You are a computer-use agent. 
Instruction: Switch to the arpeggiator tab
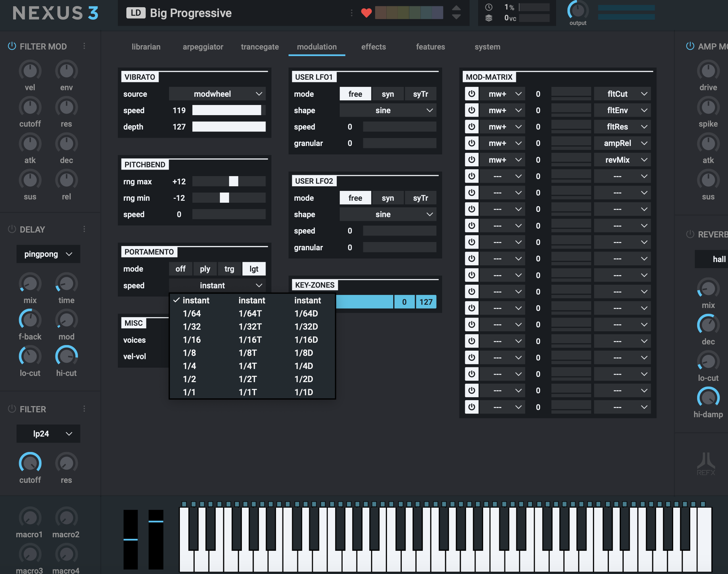pyautogui.click(x=203, y=47)
